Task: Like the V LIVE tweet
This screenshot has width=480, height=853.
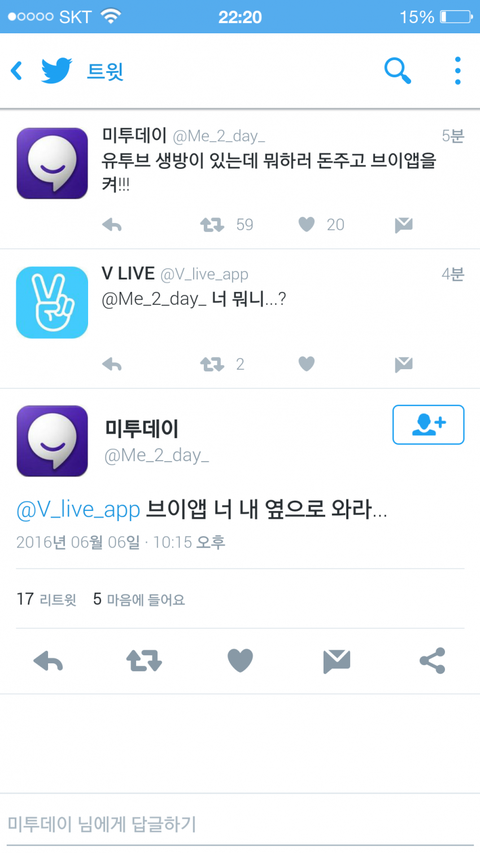Action: (x=307, y=364)
